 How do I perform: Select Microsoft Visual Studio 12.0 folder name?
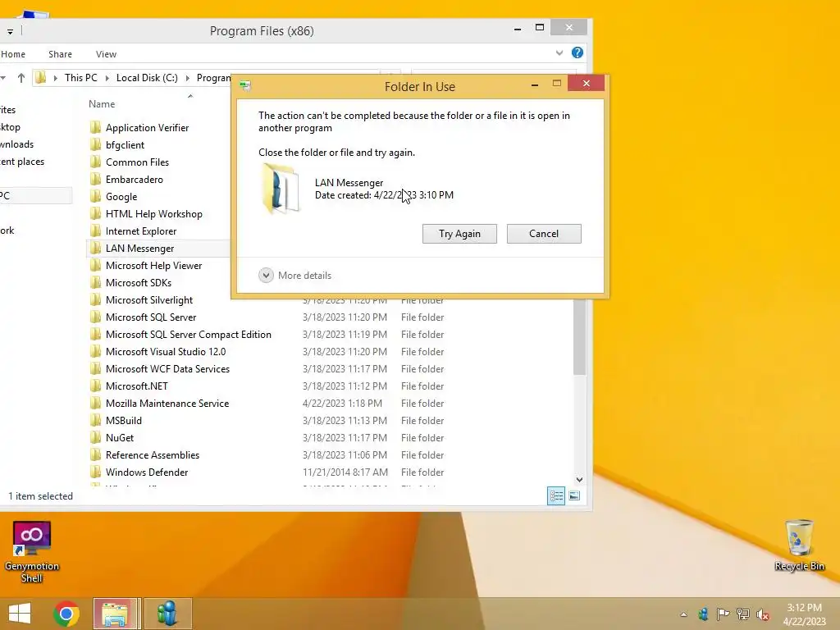tap(166, 351)
